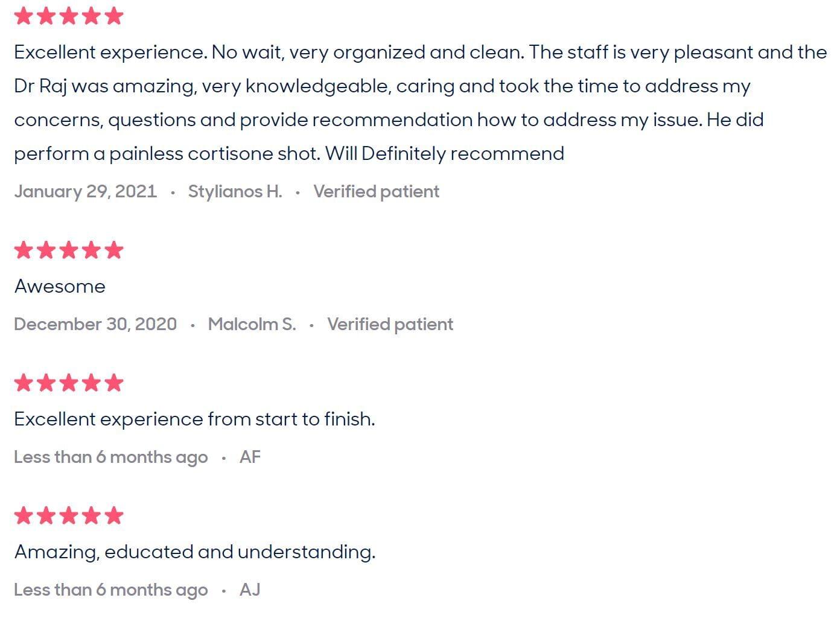Click the first star above the Awesome review

pos(24,250)
